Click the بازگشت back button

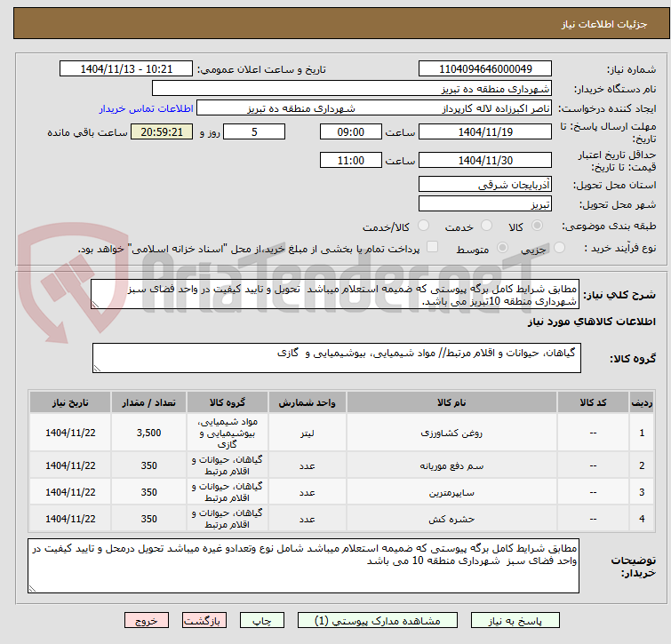204,621
